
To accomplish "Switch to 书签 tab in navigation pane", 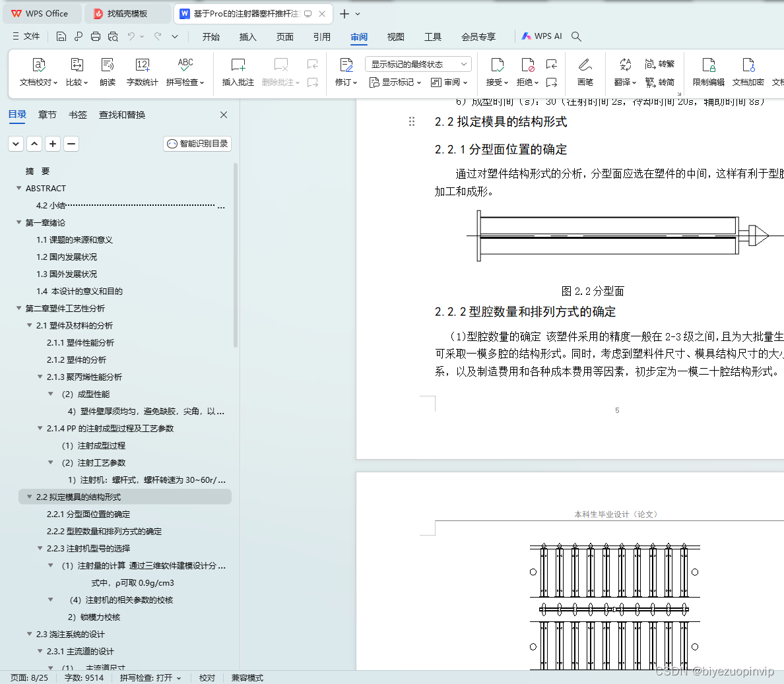I will 77,115.
